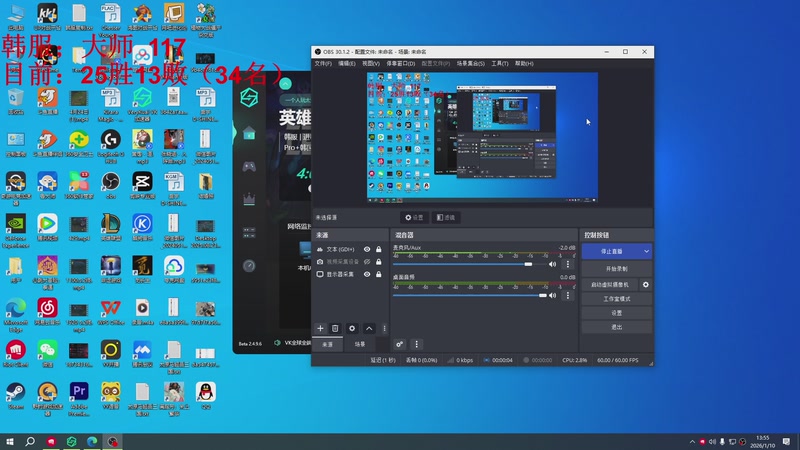Click speed gauge icon in accelerator sidebar
Screen dimensions: 800x450
249,266
